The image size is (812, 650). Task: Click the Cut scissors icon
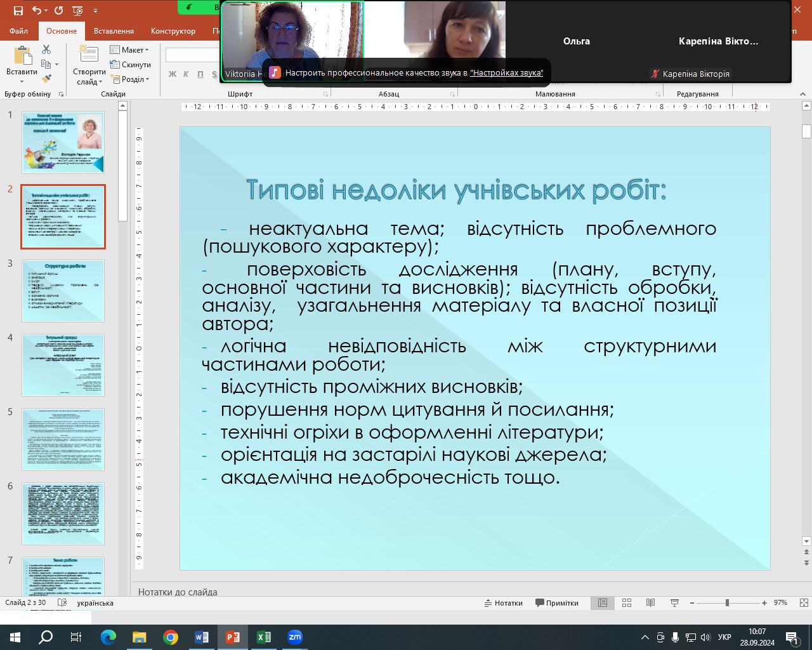(46, 50)
